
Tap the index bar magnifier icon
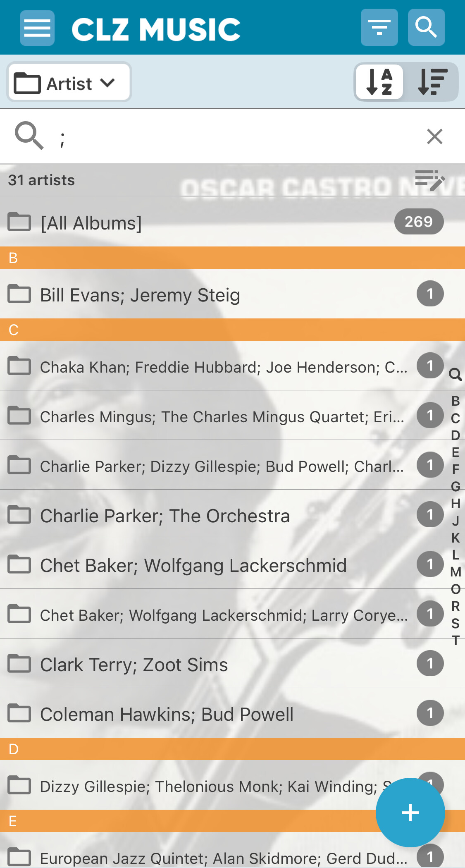(455, 375)
